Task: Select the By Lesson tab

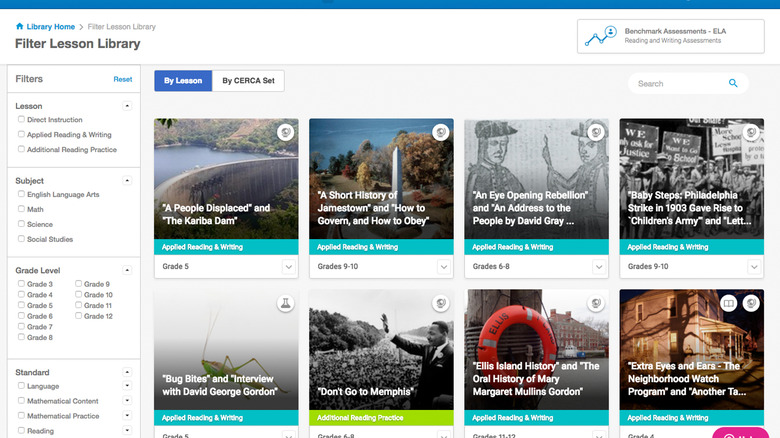Action: click(183, 81)
